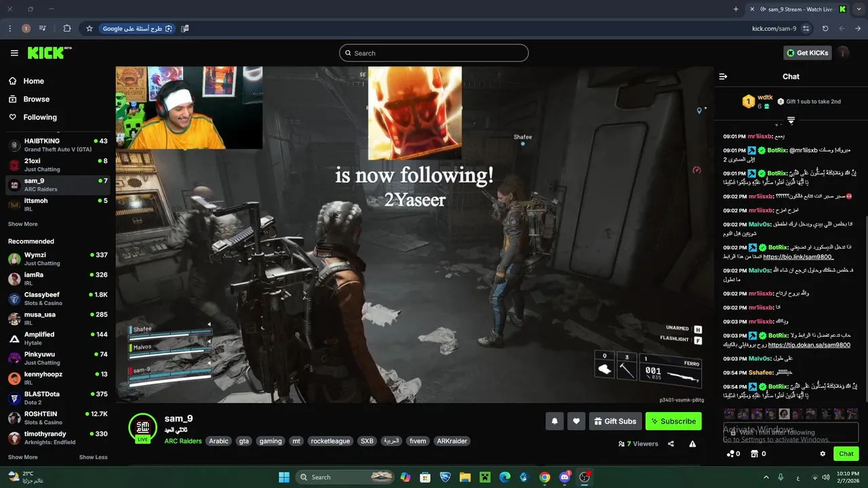
Task: Expand the gift leaderboard chevron
Action: click(x=791, y=120)
